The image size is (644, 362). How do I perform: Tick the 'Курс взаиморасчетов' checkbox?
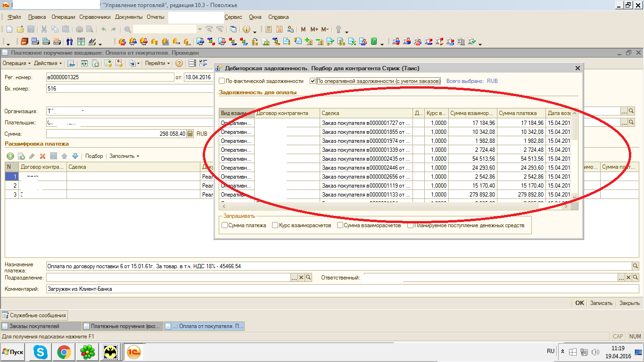[x=275, y=225]
